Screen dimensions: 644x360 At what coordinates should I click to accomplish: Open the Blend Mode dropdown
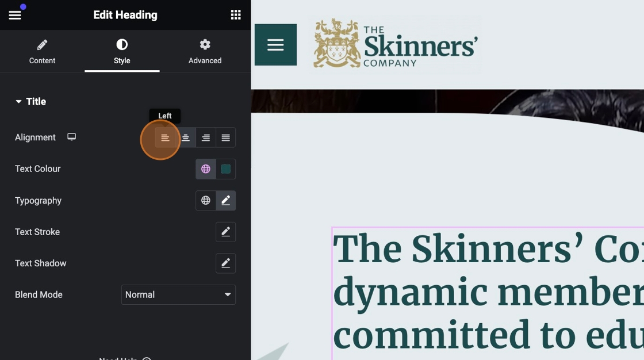coord(178,294)
